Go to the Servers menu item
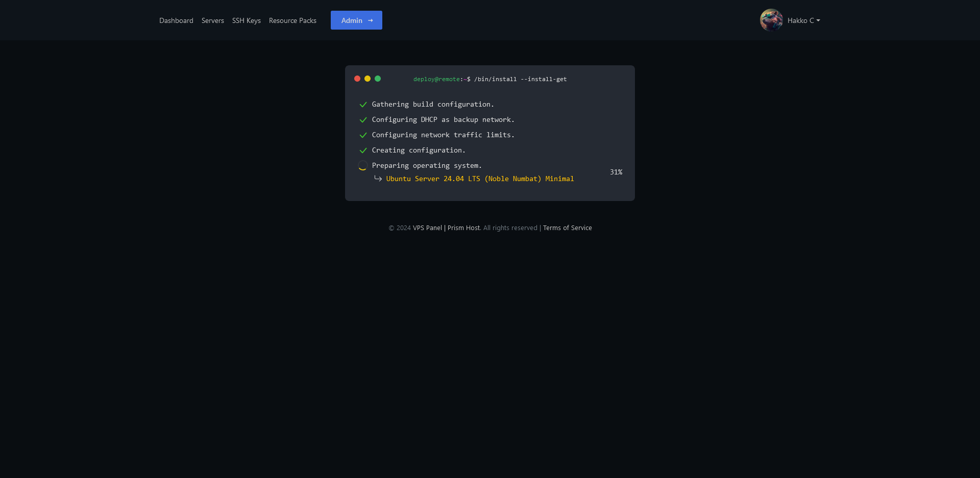The image size is (980, 478). tap(212, 20)
